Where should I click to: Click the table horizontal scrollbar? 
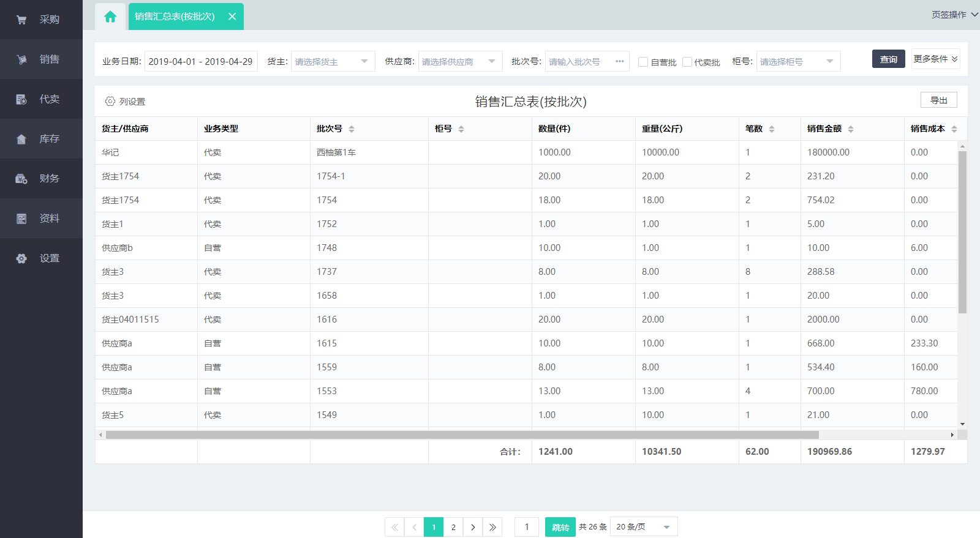pyautogui.click(x=462, y=435)
